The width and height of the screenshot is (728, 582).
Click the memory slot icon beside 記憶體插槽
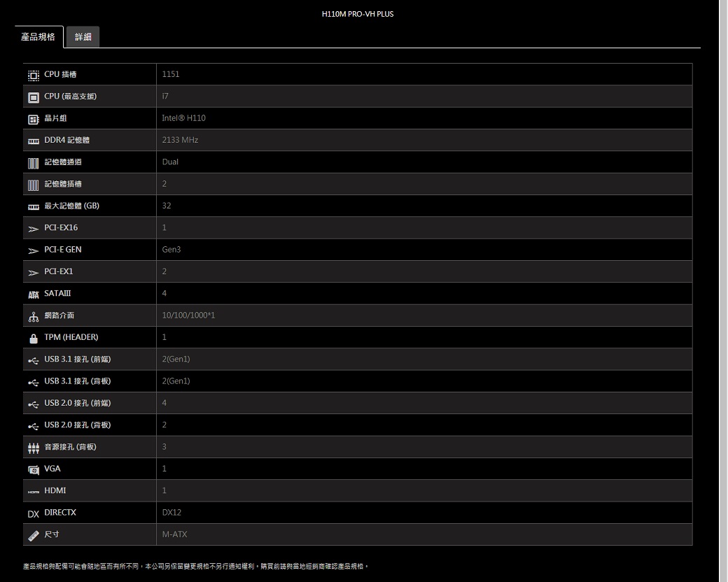[x=34, y=185]
